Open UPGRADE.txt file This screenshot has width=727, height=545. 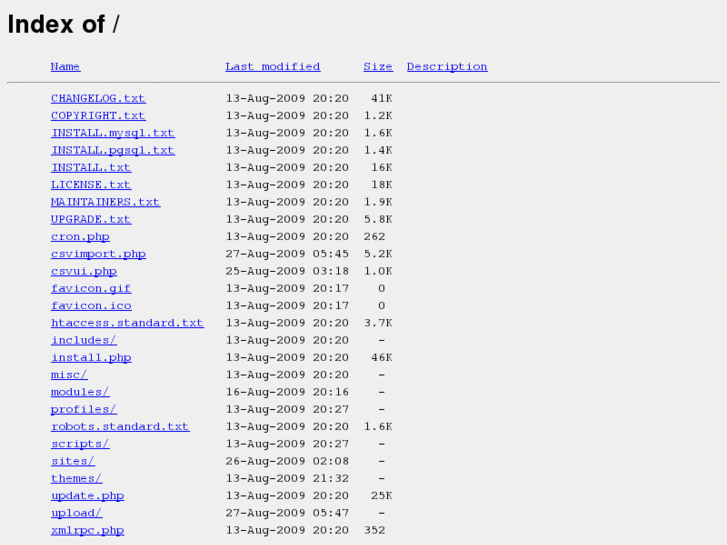(x=91, y=219)
